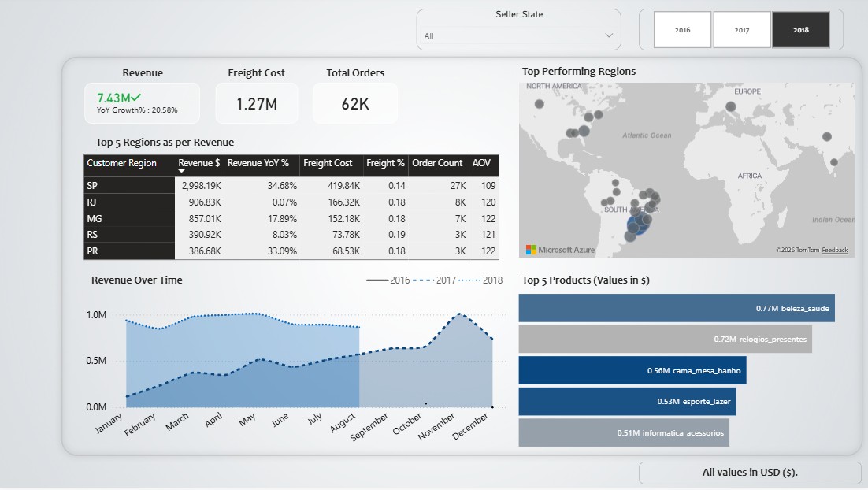Click the All values in USD note
Viewport: 868px width, 490px height.
pos(750,473)
